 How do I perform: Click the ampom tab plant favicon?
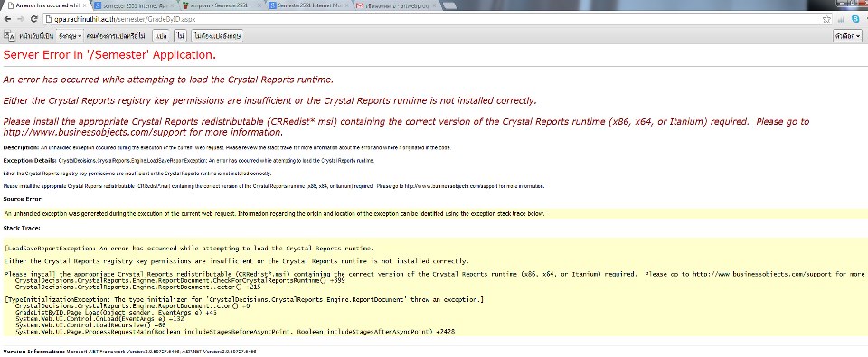184,5
